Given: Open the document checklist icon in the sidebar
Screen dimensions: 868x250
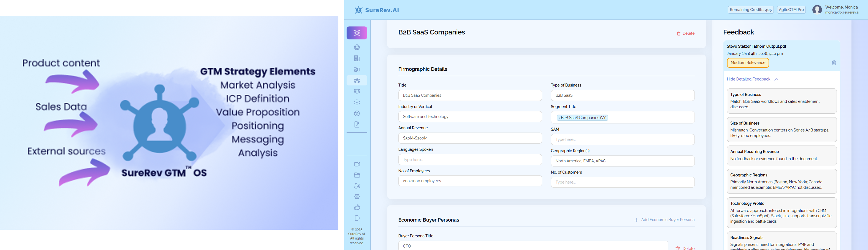Looking at the screenshot, I should 357,124.
